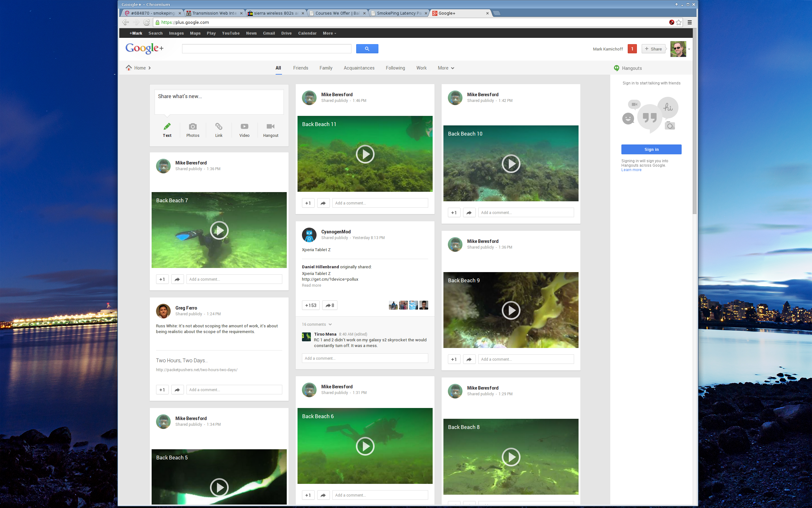
Task: Open account dropdown arrow beside profile photo
Action: point(689,49)
